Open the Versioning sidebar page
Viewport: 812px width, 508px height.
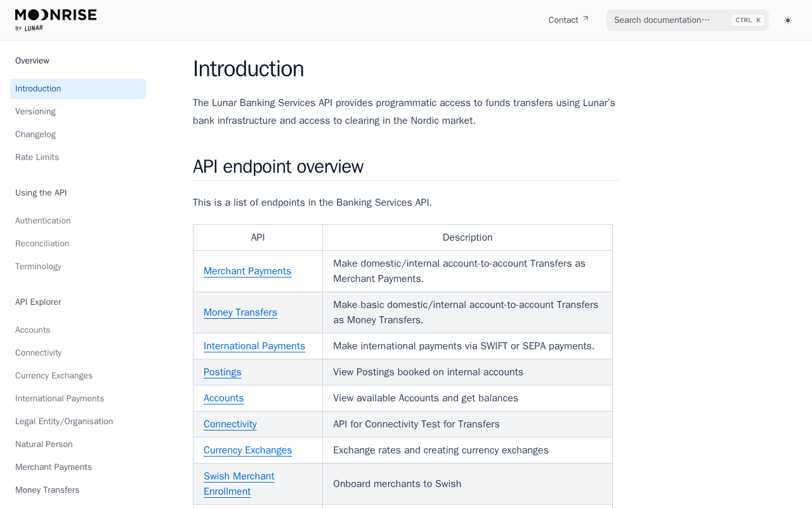click(36, 112)
